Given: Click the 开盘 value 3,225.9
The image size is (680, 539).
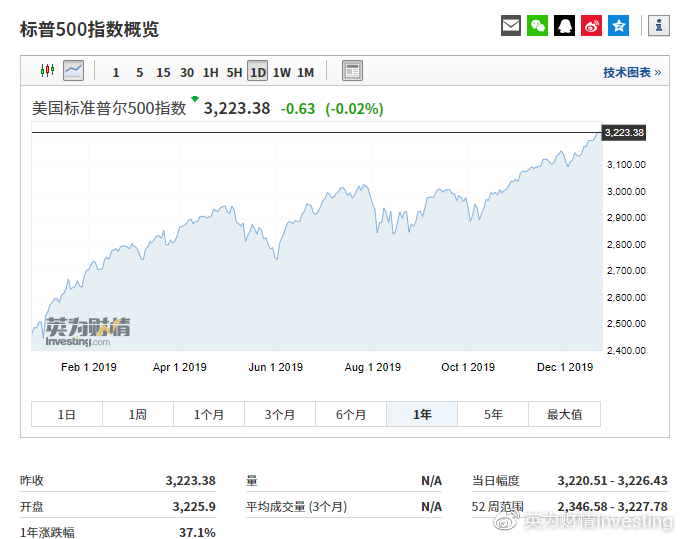Looking at the screenshot, I should [194, 506].
